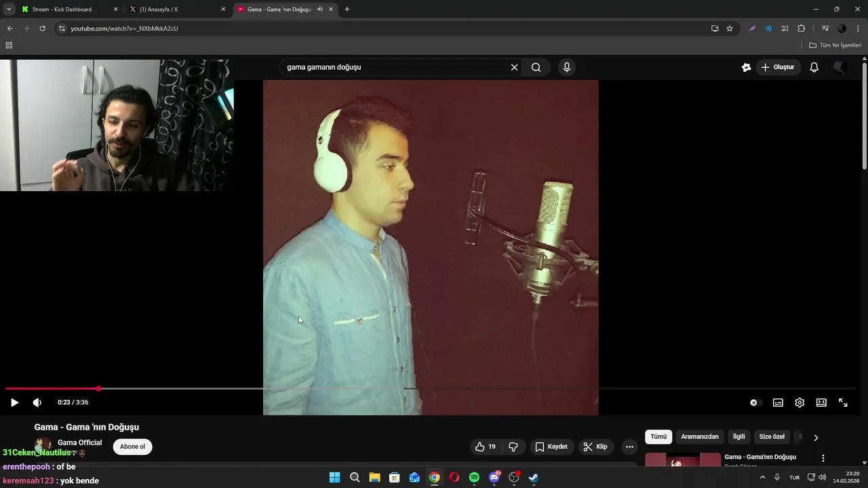This screenshot has width=868, height=488.
Task: Open Tüm Yer İşaretleri bookmarks folder
Action: click(x=835, y=45)
